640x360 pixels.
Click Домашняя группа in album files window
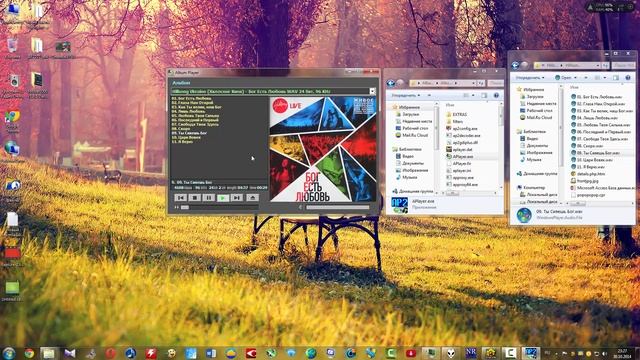[537, 173]
